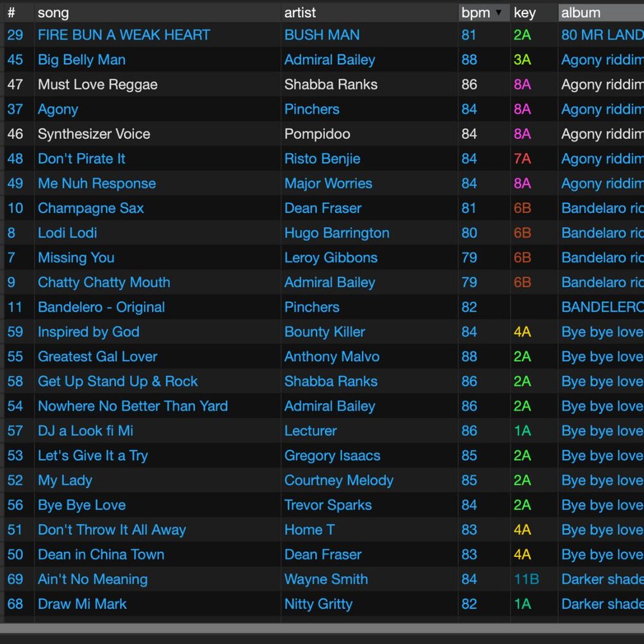Select the song Synthesizer Voice
The image size is (644, 644).
[94, 134]
